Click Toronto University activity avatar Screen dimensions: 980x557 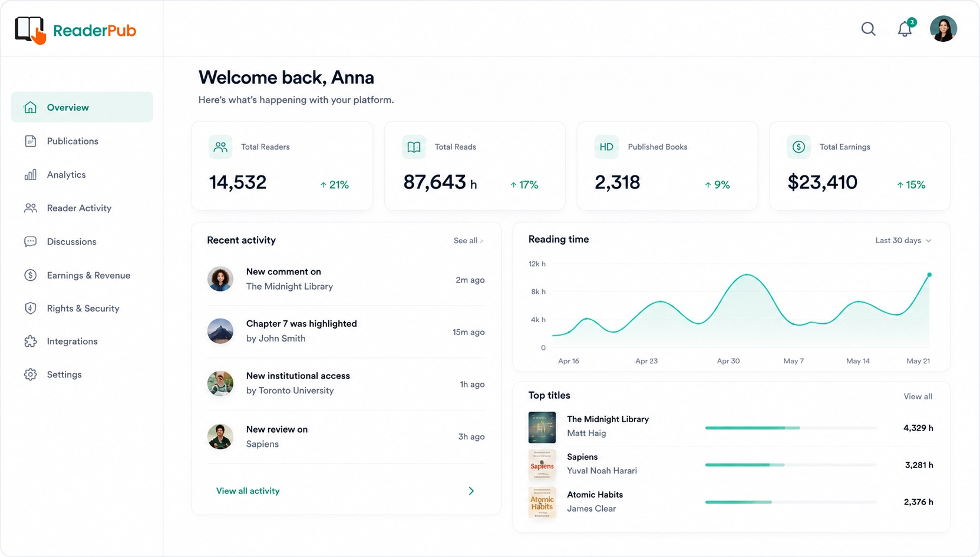point(220,383)
